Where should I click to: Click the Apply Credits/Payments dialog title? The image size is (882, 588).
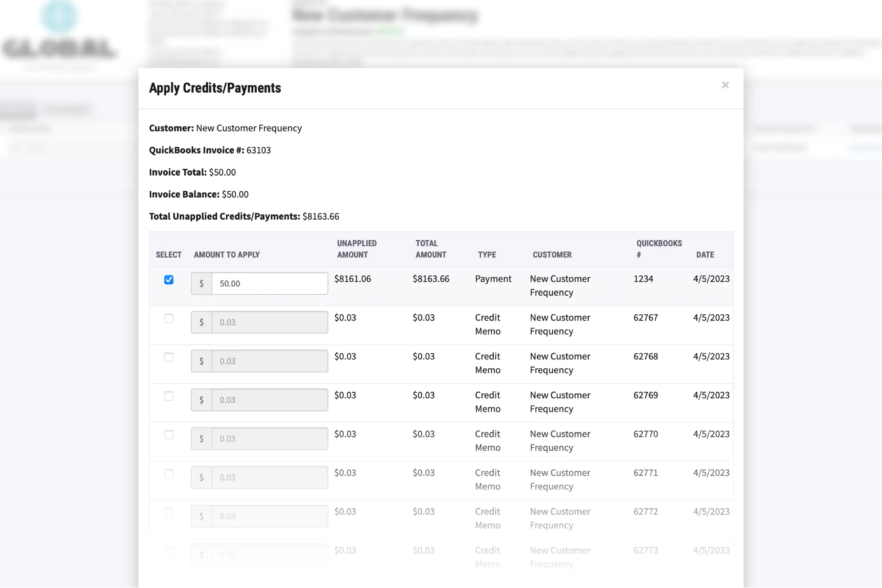point(215,88)
